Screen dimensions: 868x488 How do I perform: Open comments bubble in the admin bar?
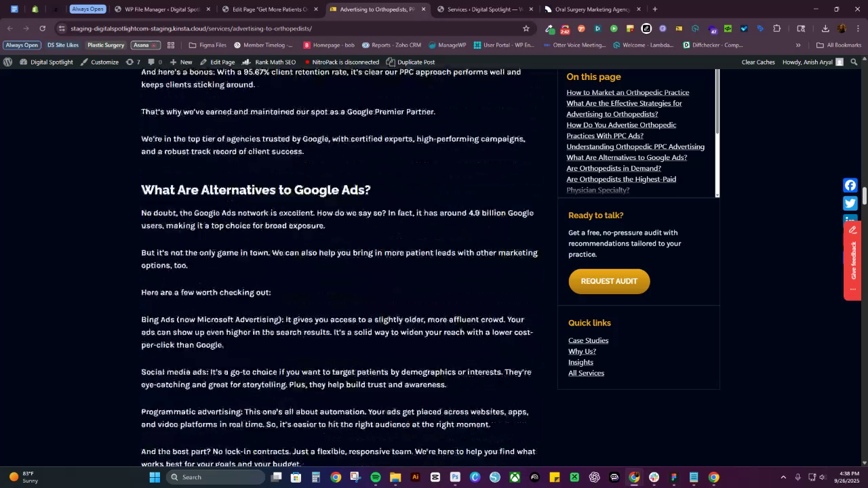pos(155,62)
